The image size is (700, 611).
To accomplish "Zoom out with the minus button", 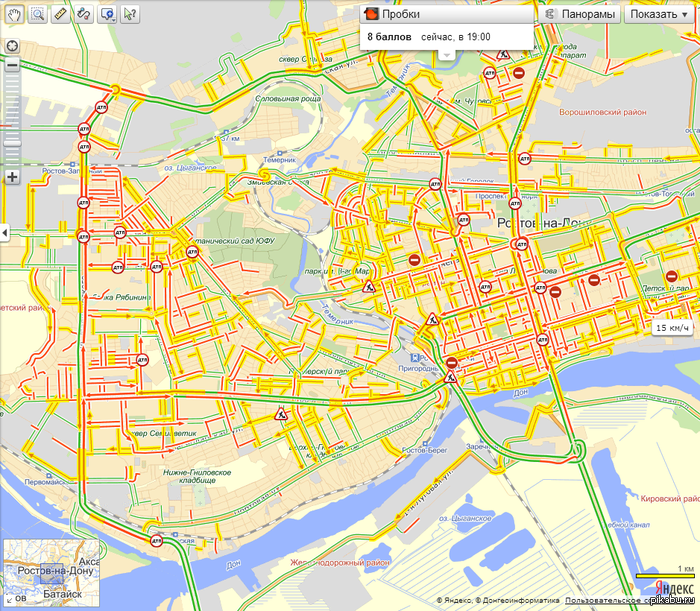I will click(12, 64).
